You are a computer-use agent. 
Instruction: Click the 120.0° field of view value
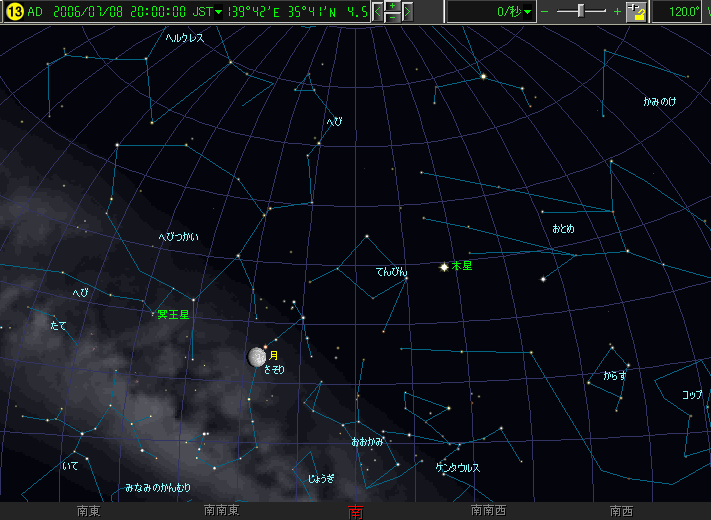[685, 12]
